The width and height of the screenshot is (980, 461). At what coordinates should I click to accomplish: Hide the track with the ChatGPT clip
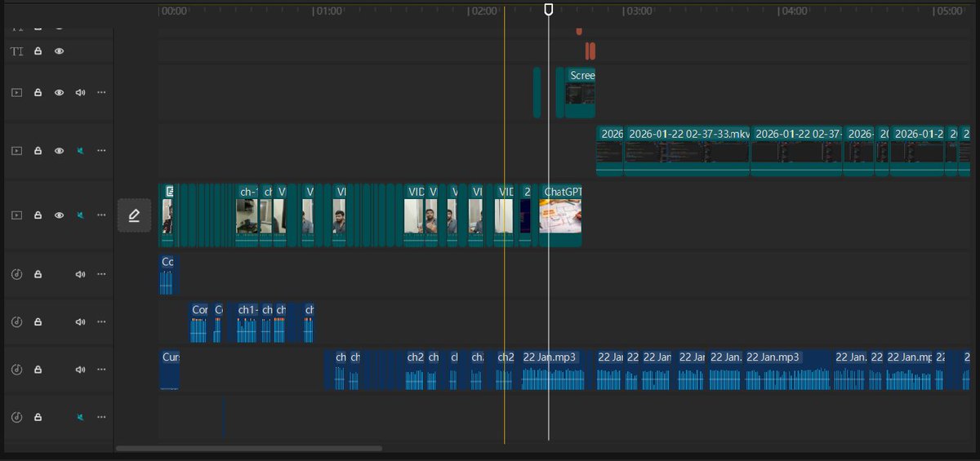pos(59,215)
